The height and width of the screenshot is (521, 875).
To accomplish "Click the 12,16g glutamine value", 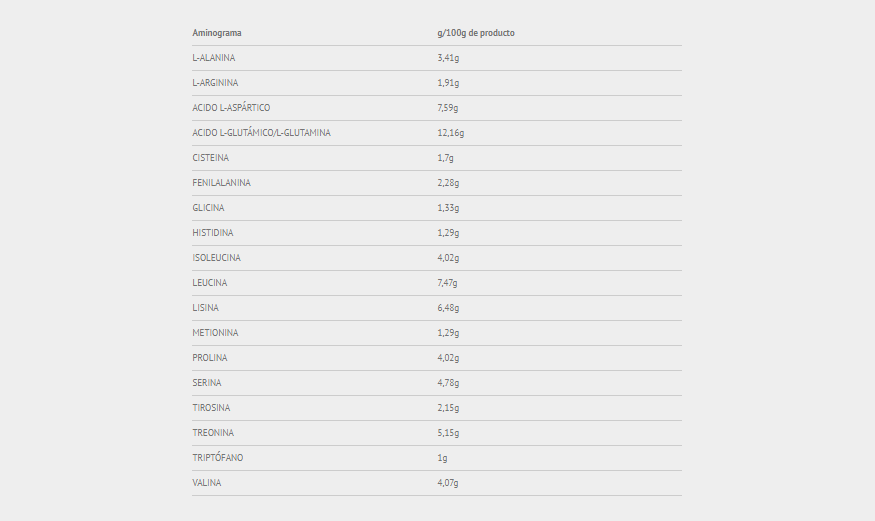I will (451, 133).
